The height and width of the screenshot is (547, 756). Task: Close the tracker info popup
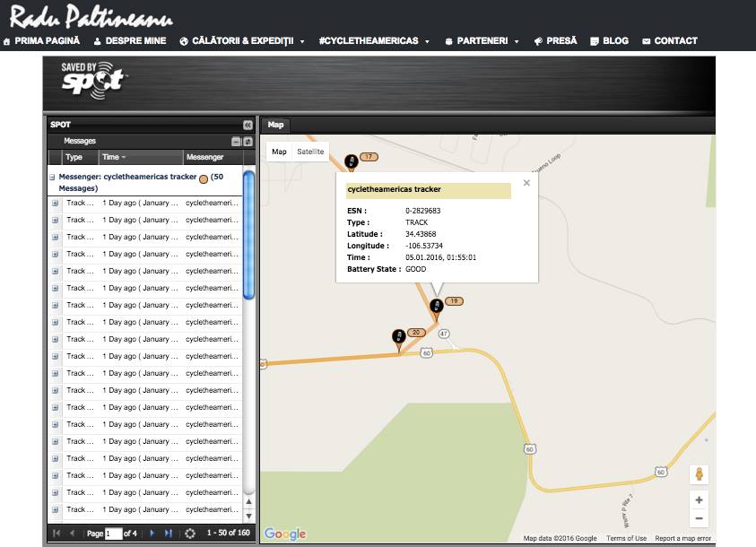526,183
